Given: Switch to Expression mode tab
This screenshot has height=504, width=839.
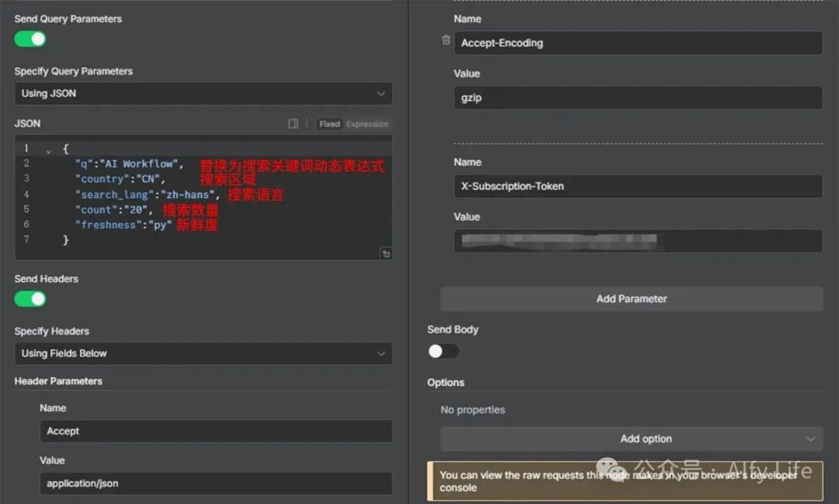Looking at the screenshot, I should [367, 124].
